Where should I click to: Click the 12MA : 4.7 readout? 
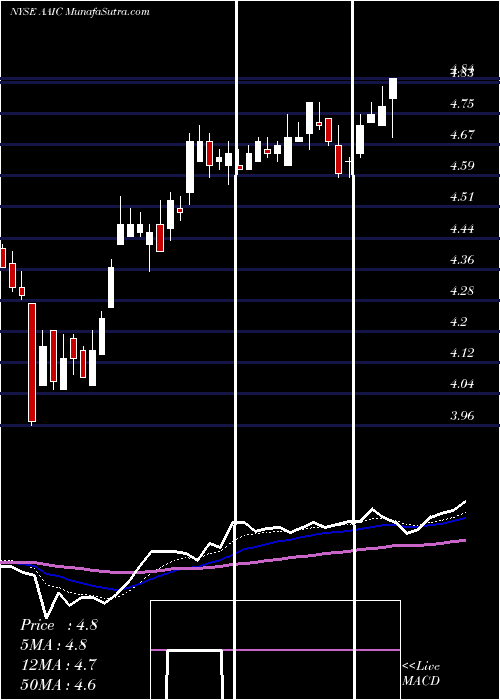[x=57, y=664]
